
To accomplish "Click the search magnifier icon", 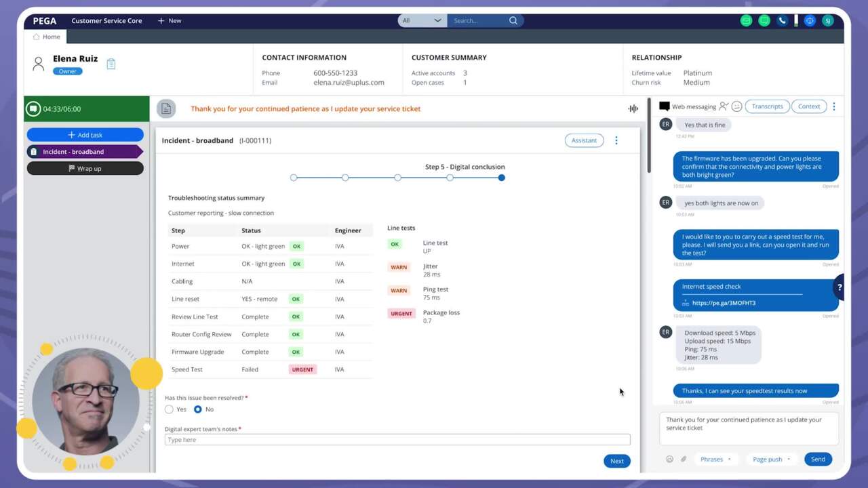I will (x=513, y=20).
